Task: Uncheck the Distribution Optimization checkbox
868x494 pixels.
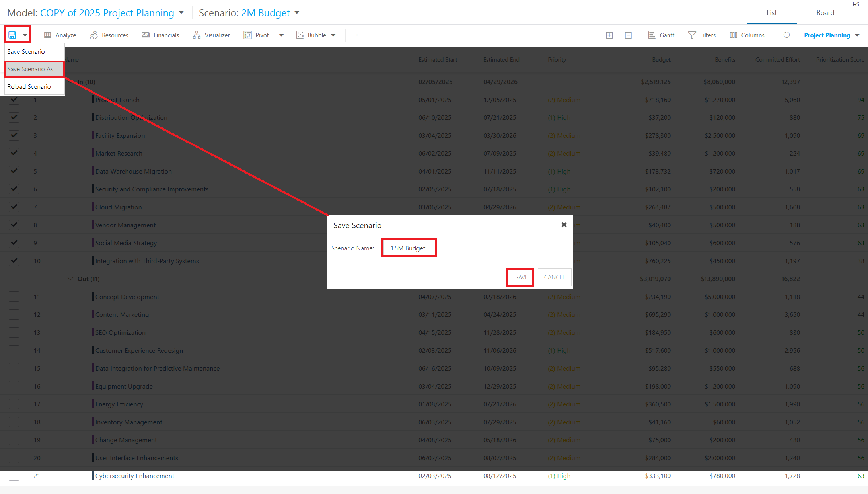Action: pos(14,117)
